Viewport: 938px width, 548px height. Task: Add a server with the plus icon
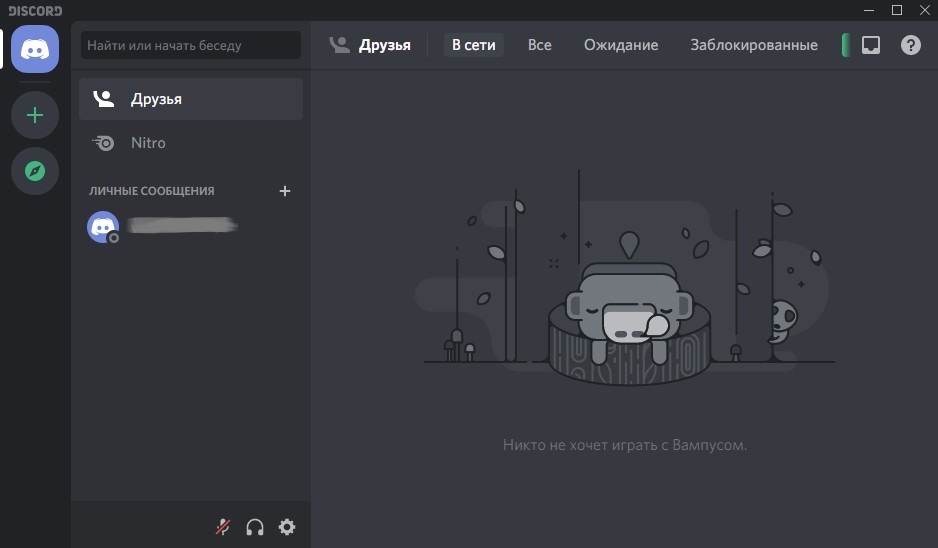35,115
